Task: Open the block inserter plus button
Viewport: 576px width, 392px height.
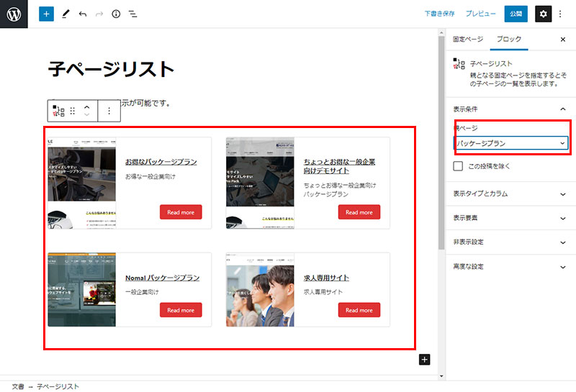Action: pyautogui.click(x=46, y=14)
